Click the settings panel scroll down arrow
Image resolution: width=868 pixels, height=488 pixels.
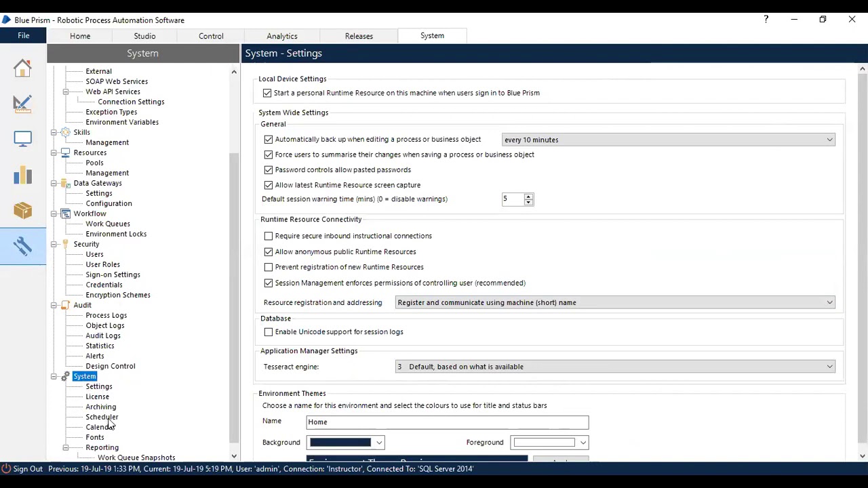(x=863, y=455)
